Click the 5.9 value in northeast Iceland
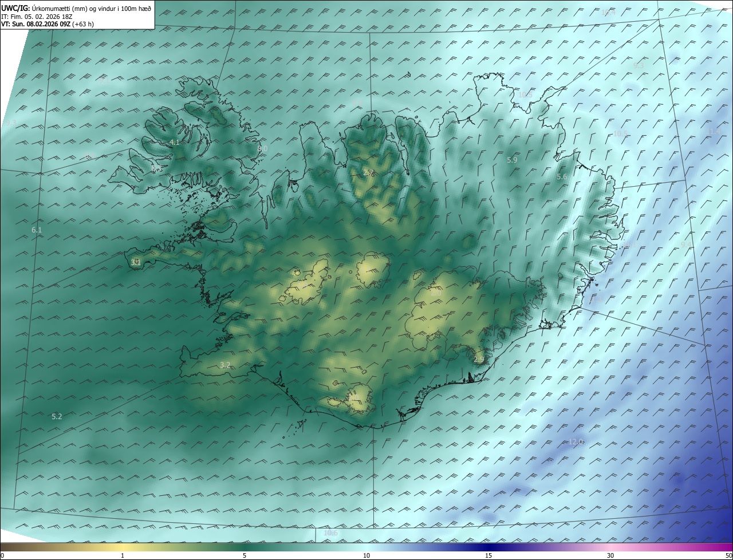 click(x=512, y=160)
